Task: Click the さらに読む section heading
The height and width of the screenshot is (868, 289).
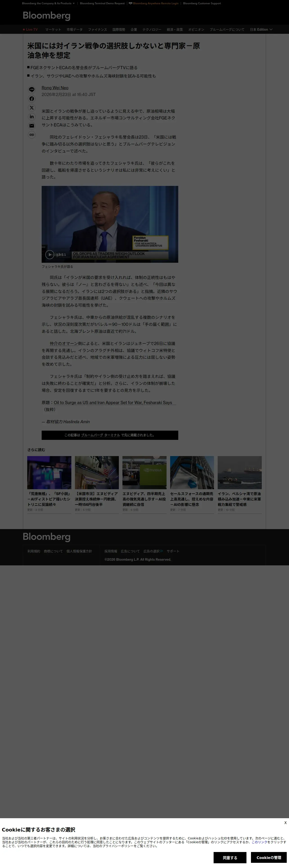Action: (x=36, y=450)
